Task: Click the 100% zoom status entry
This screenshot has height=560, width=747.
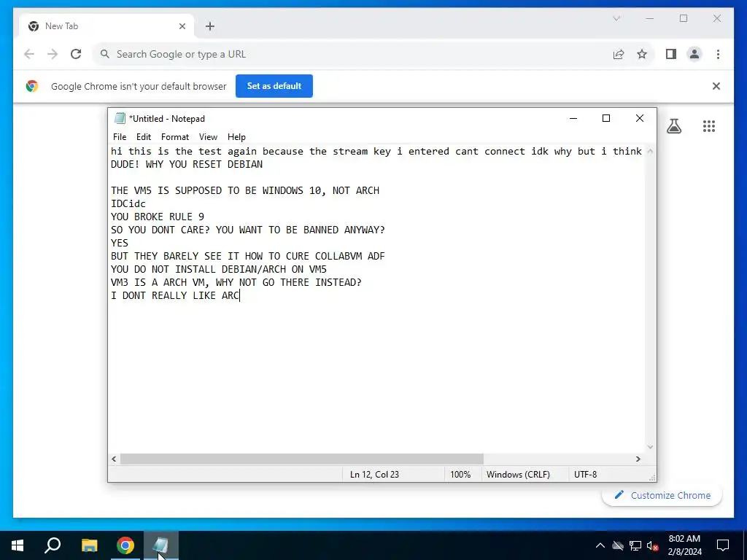Action: (x=460, y=475)
